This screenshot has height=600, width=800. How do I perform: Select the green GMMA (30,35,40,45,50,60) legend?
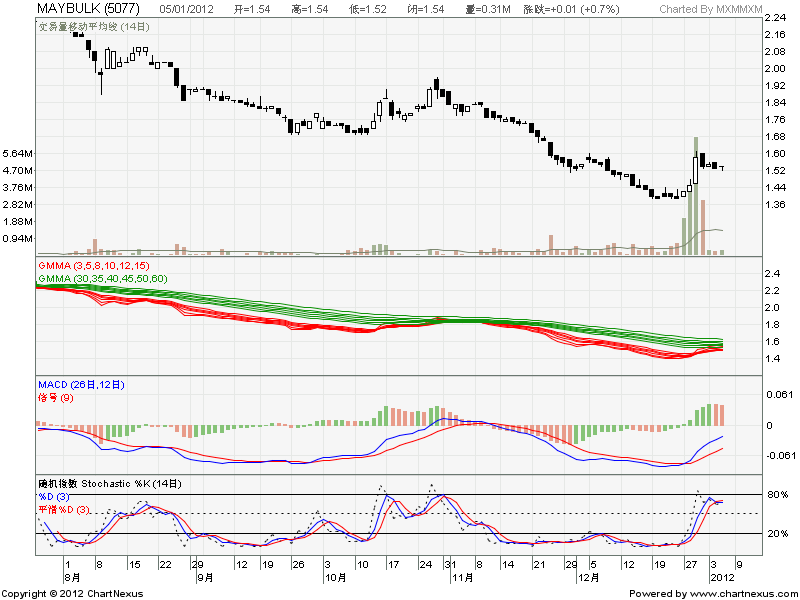tap(102, 277)
